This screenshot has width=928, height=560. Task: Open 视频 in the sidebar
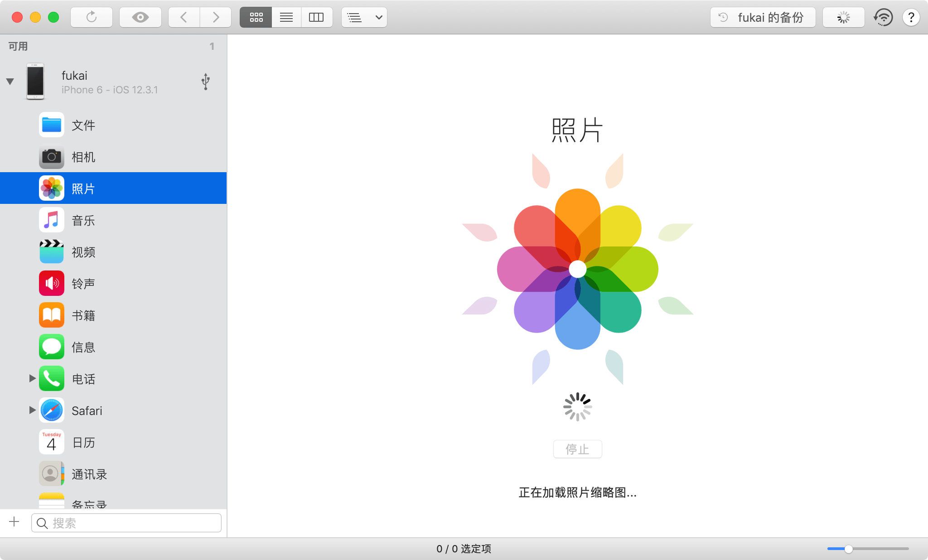pos(113,251)
